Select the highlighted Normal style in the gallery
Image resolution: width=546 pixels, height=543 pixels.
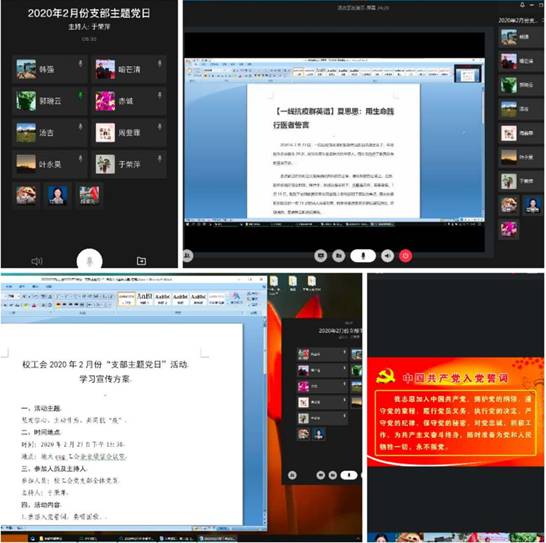[126, 298]
